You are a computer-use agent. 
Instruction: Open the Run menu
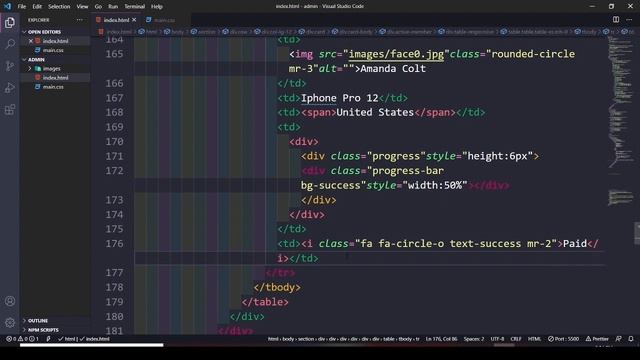point(113,7)
